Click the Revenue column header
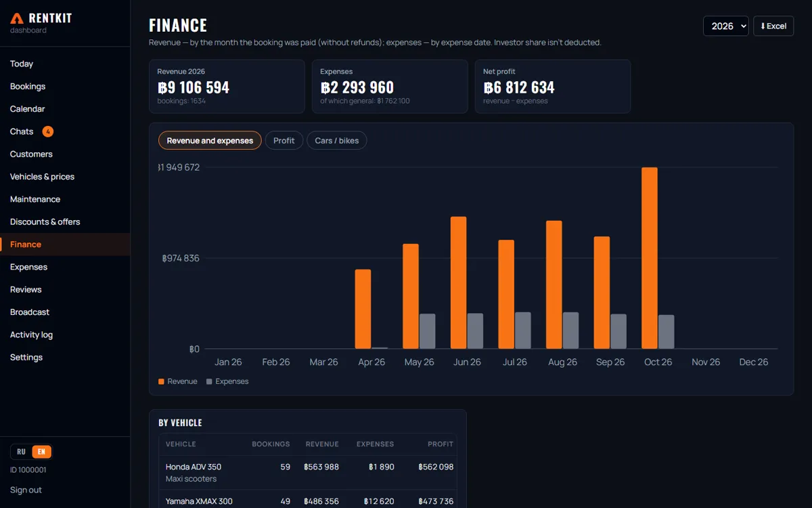The height and width of the screenshot is (508, 812). 322,444
